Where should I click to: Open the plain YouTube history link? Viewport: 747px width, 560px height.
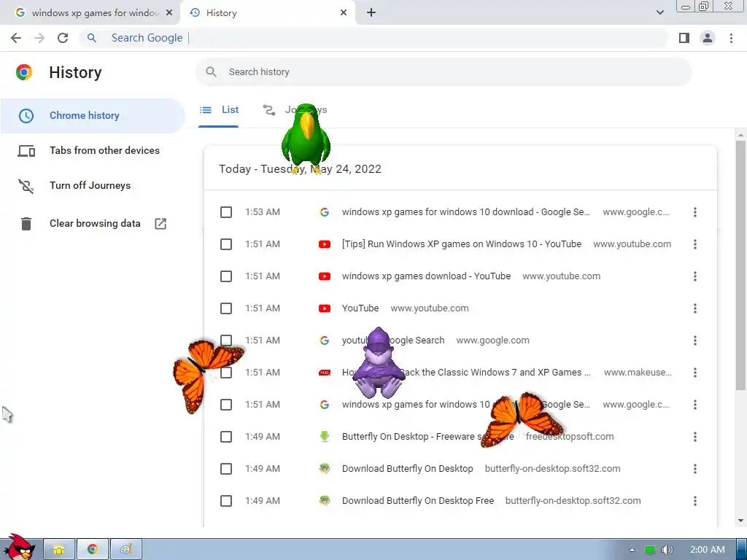(360, 308)
